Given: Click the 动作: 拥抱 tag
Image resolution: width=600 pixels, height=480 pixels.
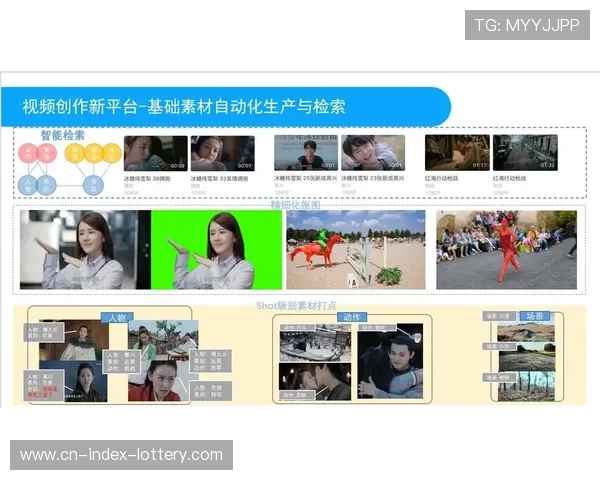Looking at the screenshot, I should 377,328.
